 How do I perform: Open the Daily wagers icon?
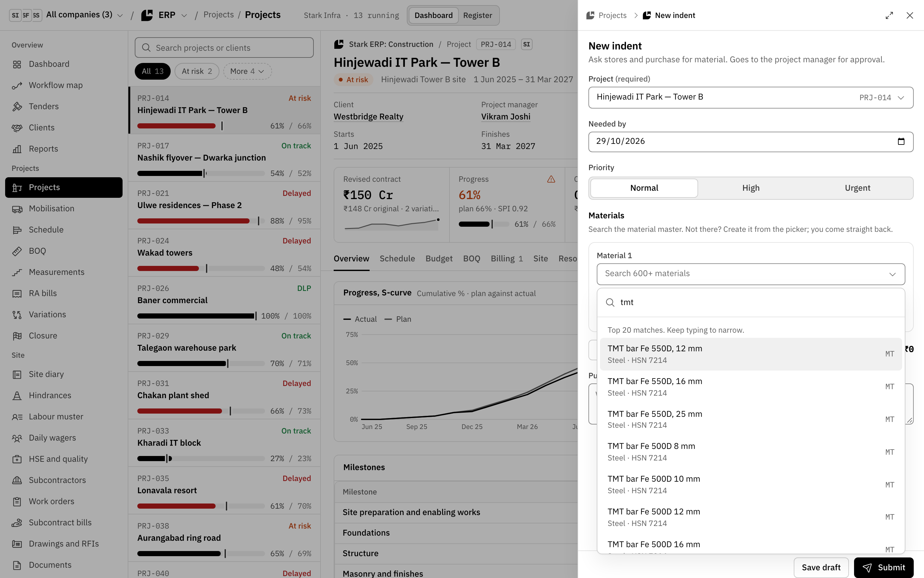[17, 438]
